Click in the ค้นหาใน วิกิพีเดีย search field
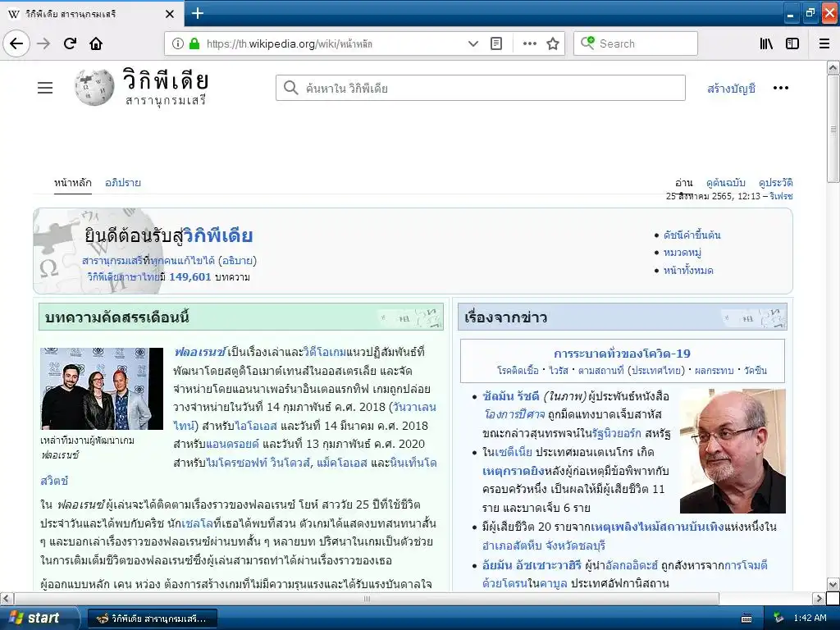This screenshot has width=840, height=630. point(481,88)
